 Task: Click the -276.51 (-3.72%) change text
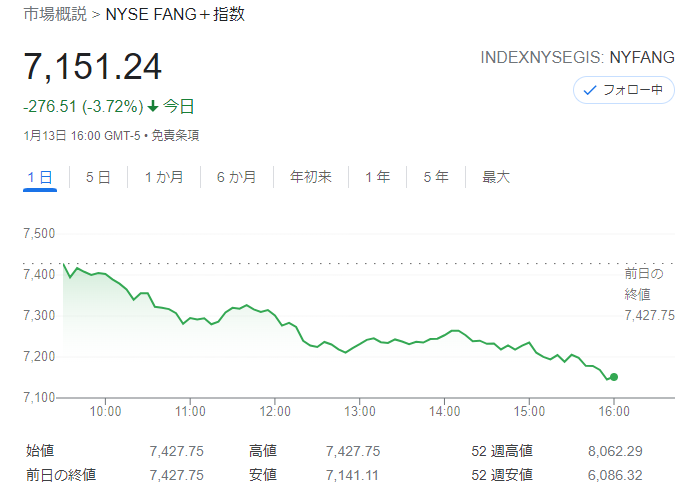[x=84, y=106]
